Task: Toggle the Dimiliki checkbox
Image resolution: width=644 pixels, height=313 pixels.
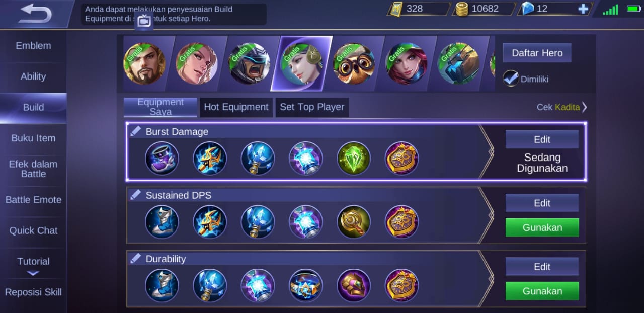Action: coord(511,79)
